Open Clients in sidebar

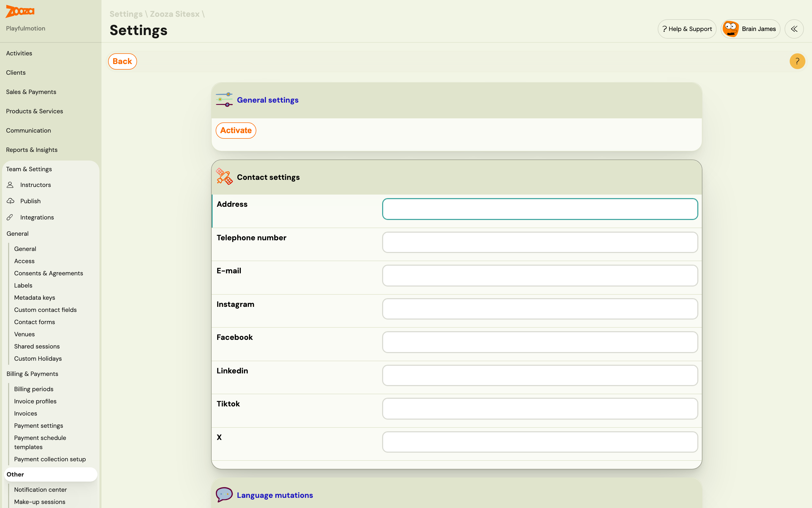[16, 73]
